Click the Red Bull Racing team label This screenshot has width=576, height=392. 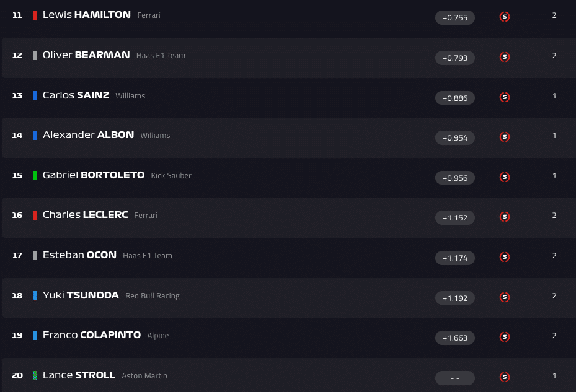click(x=153, y=296)
